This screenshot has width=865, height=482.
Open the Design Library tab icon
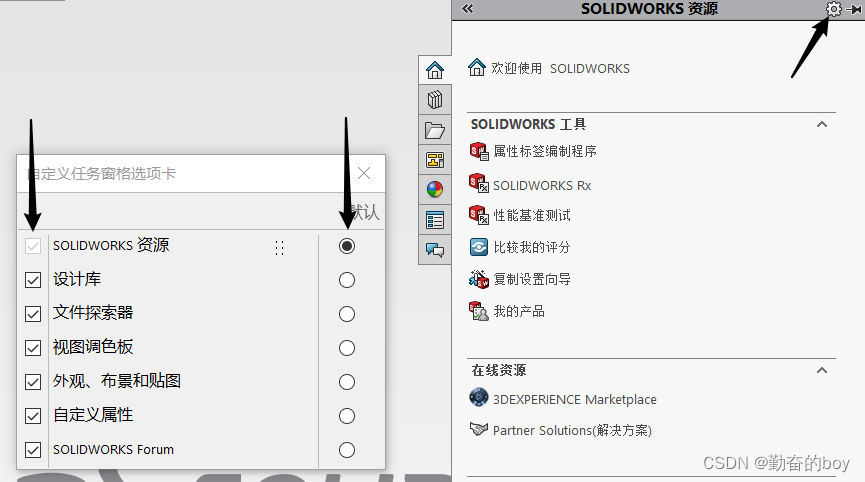pyautogui.click(x=435, y=100)
